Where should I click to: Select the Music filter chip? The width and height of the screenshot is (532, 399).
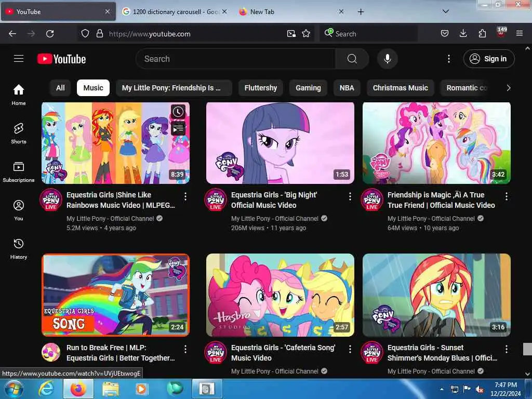click(x=93, y=88)
